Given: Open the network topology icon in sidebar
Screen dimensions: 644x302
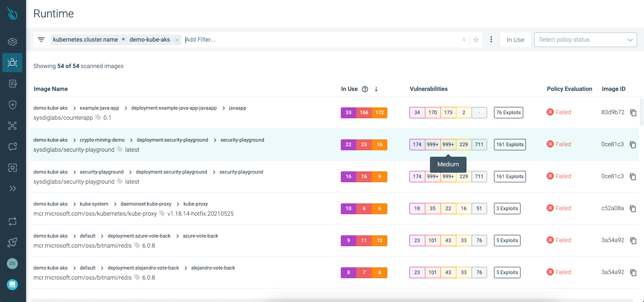Looking at the screenshot, I should [x=12, y=126].
